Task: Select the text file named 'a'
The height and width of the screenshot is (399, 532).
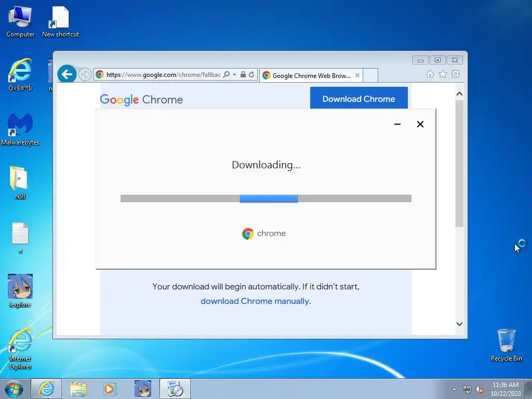Action: pos(20,237)
